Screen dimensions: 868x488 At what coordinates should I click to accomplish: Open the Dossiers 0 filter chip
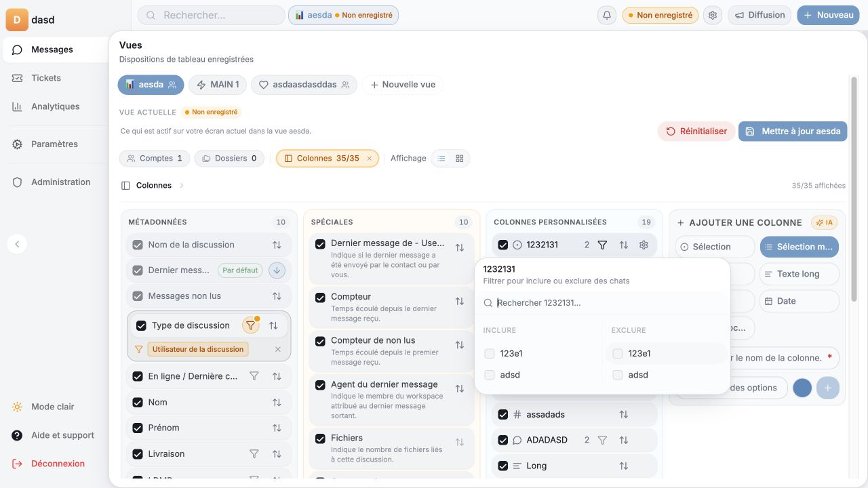(x=230, y=158)
